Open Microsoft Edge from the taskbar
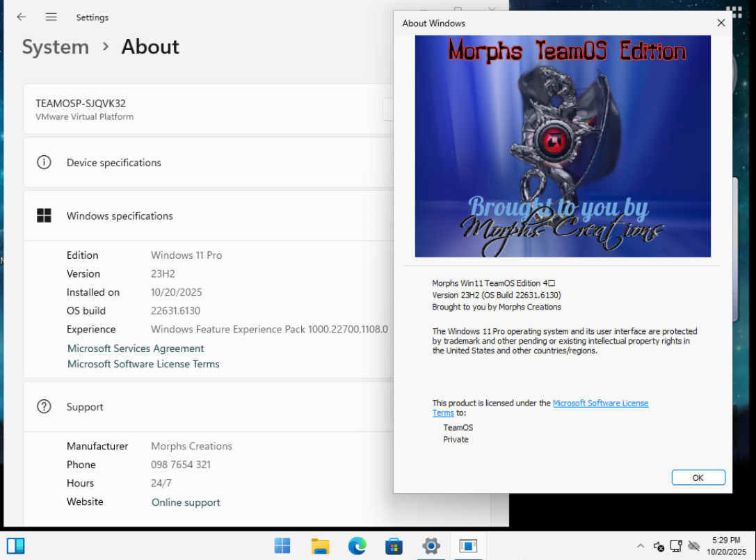756x560 pixels. click(x=357, y=546)
